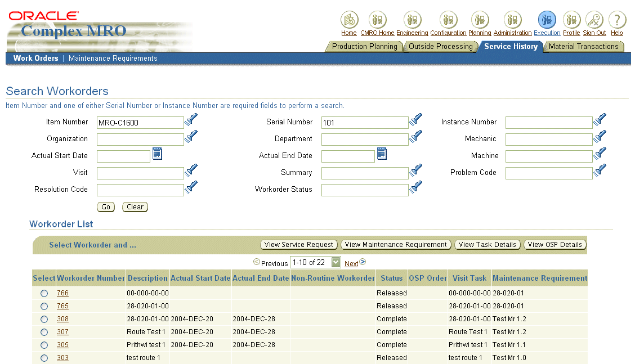Switch to Outside Processing tab

[x=441, y=47]
